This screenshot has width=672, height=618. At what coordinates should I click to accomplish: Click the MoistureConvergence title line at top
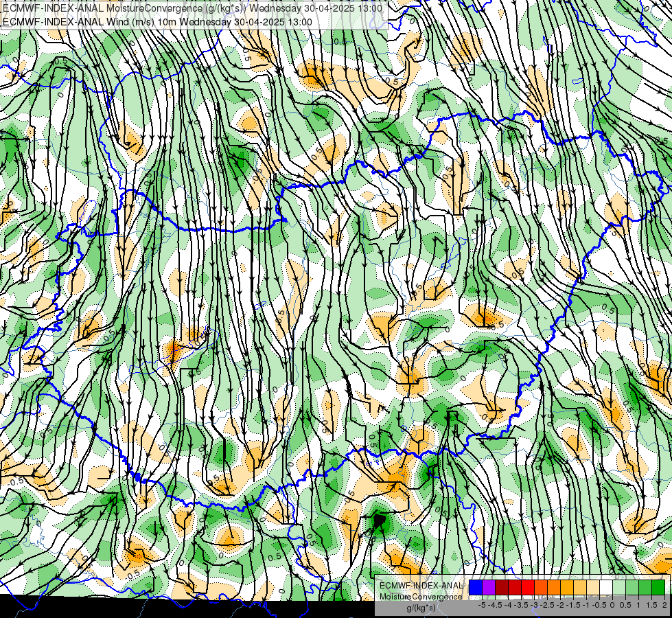192,8
